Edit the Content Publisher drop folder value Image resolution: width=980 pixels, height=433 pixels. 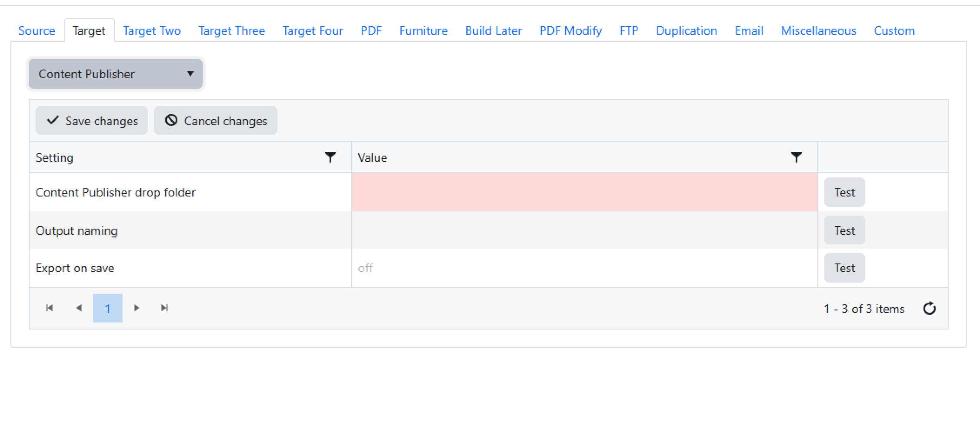pos(584,192)
